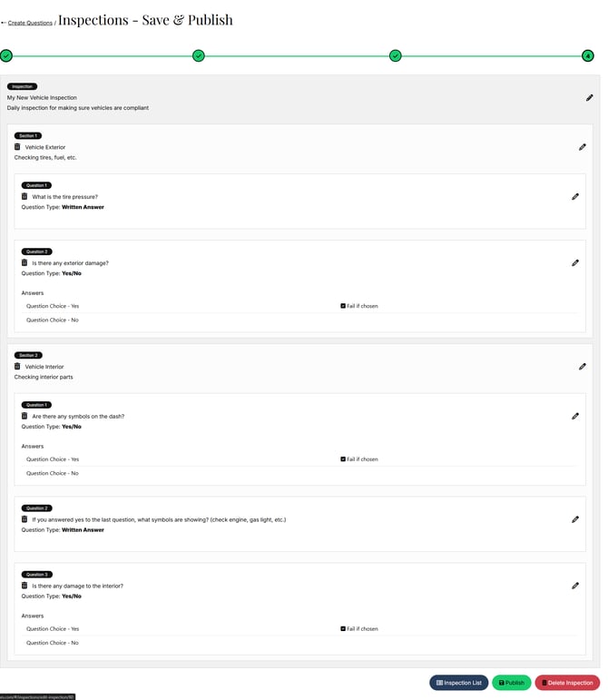Jump to the second step in progress bar
Viewport: 608px width, 700px height.
click(199, 55)
